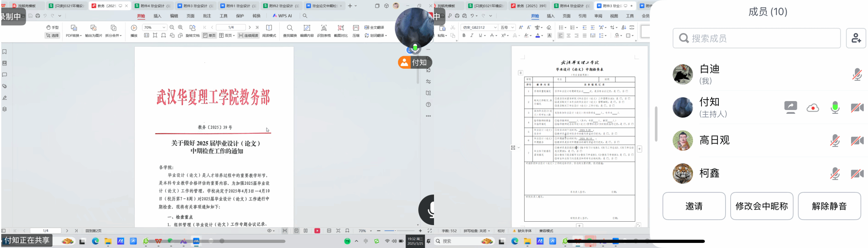The image size is (868, 248).
Task: Click the center align icon in Word ribbon
Action: pos(568,36)
